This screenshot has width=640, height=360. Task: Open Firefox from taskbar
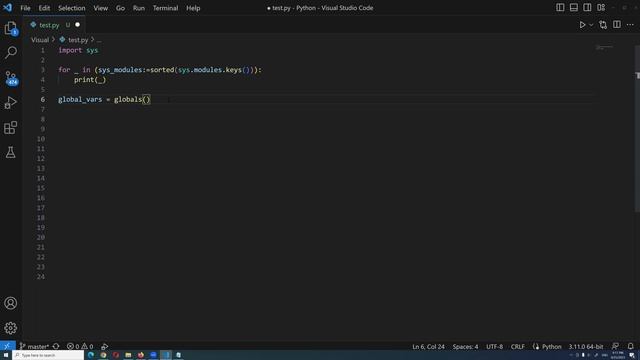click(141, 356)
